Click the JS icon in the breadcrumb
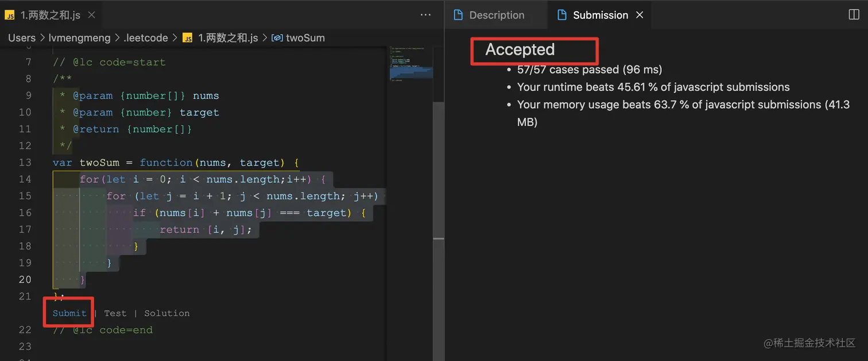This screenshot has width=868, height=361. pos(187,38)
